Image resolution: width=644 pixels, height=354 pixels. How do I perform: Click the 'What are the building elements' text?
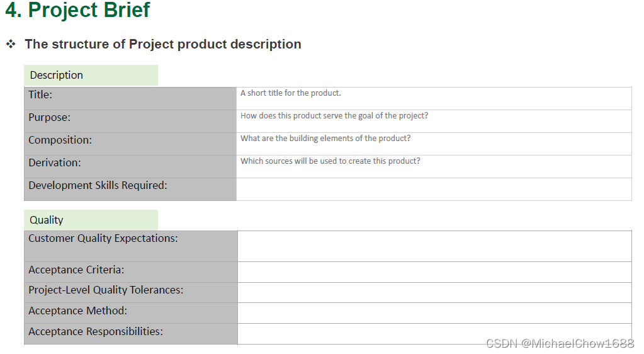click(325, 139)
